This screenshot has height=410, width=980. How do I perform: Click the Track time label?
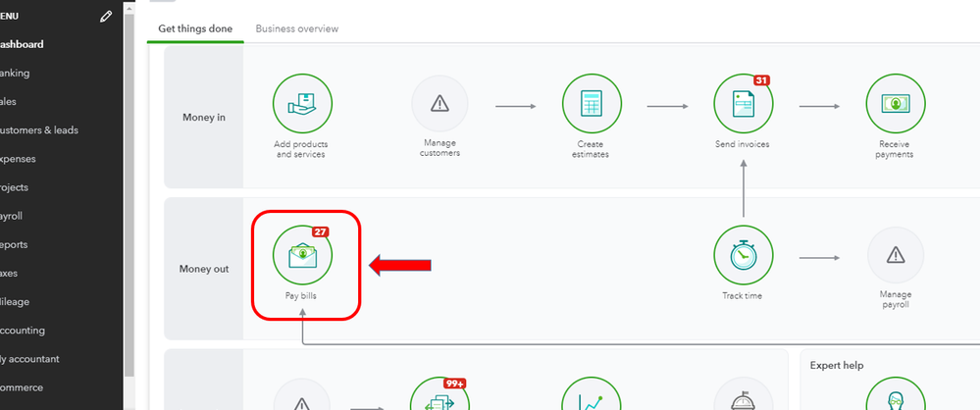743,295
